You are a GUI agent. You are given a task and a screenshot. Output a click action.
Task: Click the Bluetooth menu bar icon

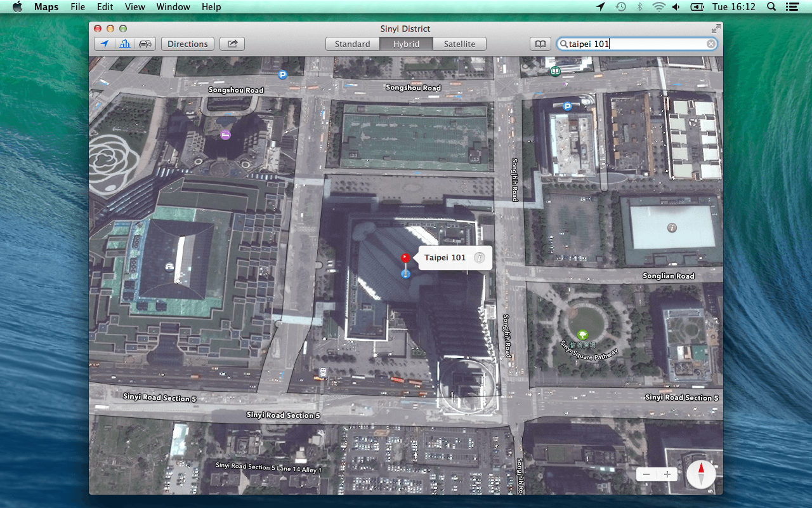tap(640, 7)
